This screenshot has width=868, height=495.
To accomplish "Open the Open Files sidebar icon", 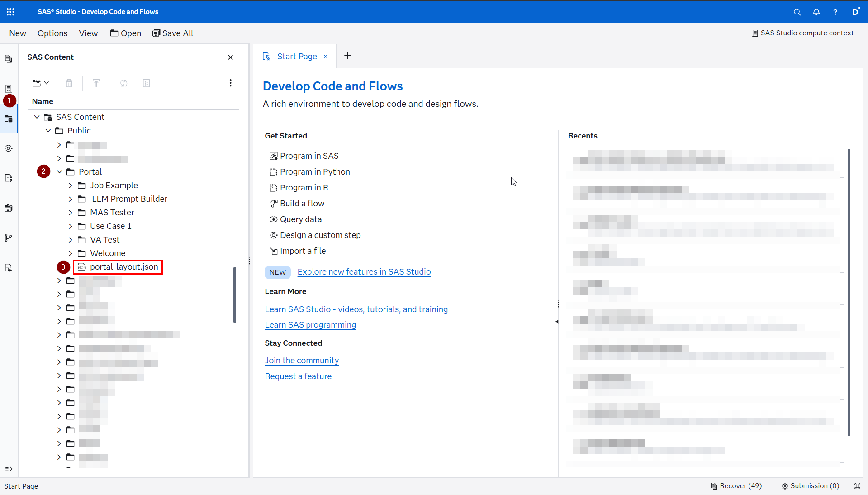I will click(x=9, y=59).
